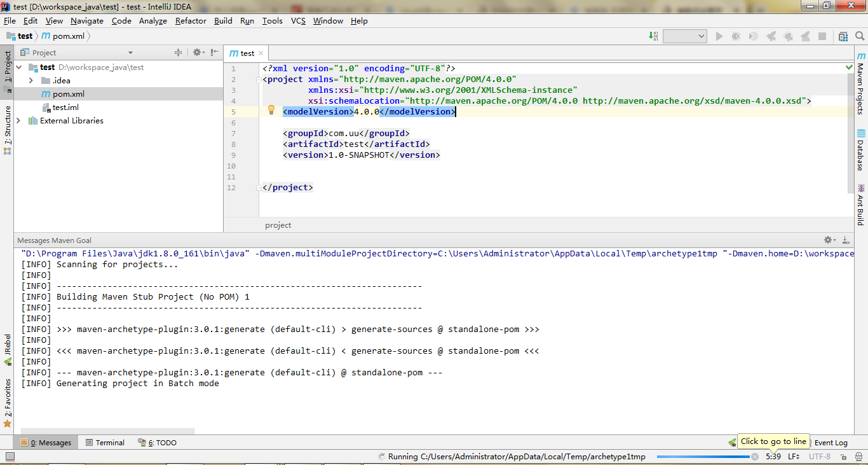Close the test editor tab
This screenshot has width=868, height=465.
(x=261, y=53)
